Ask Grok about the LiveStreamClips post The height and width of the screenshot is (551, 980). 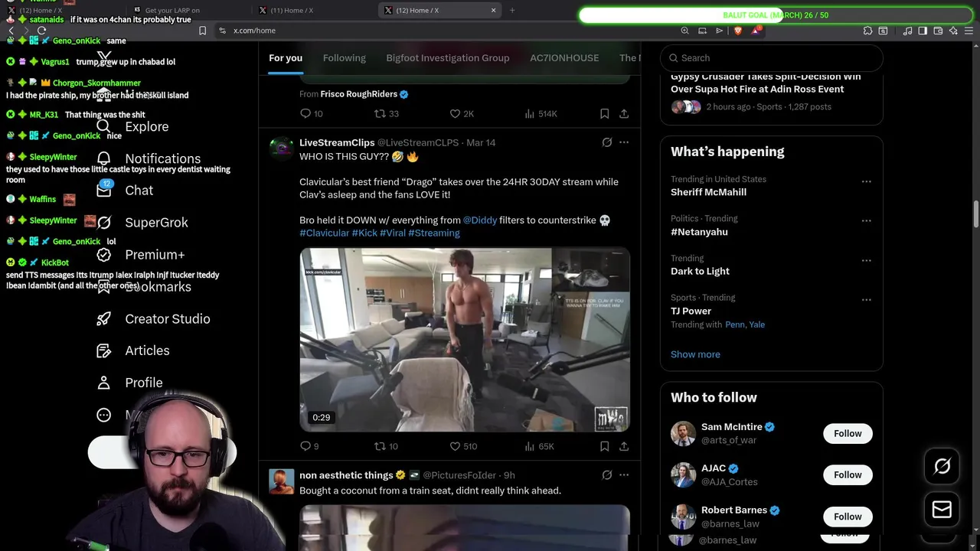click(607, 142)
